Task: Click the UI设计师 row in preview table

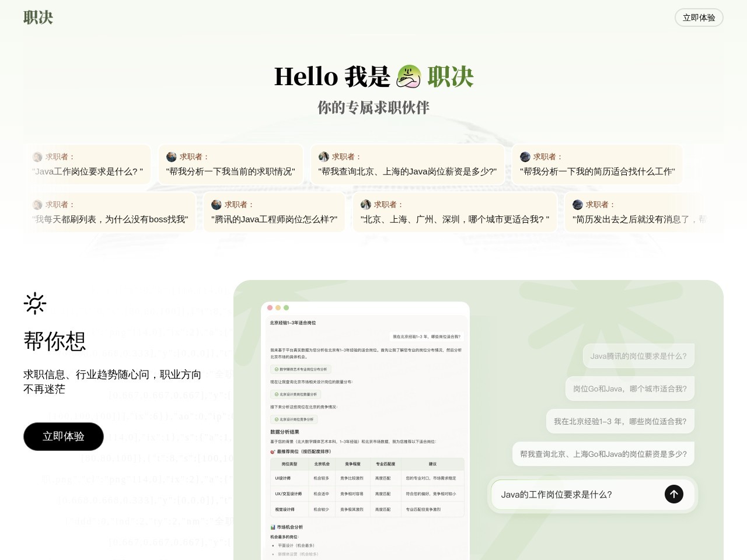Action: coord(367,478)
